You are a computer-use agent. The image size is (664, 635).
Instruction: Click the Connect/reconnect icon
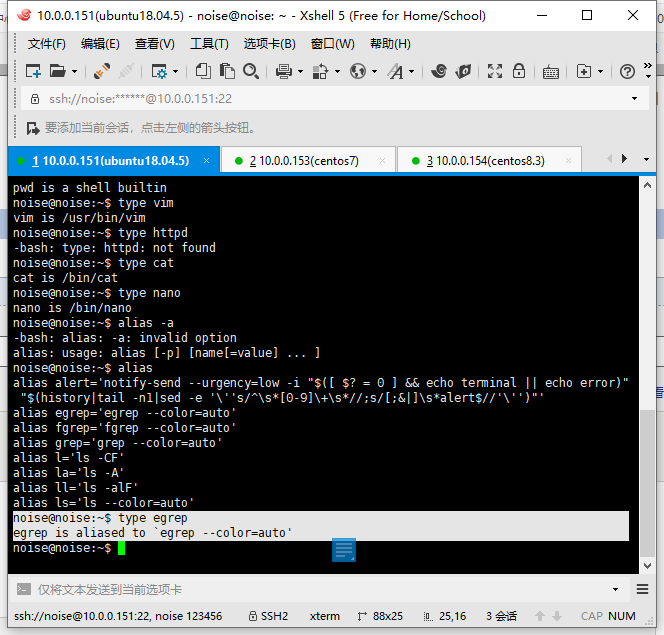[x=102, y=71]
